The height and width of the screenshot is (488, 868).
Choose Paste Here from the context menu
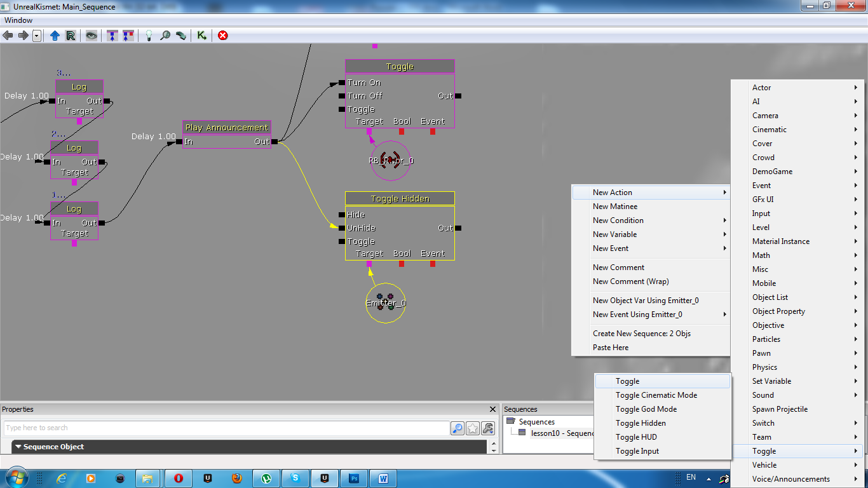tap(651, 348)
